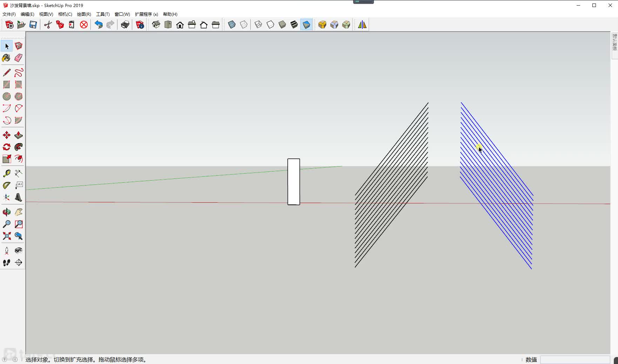The image size is (618, 364).
Task: Switch to Front view house icon
Action: [180, 25]
